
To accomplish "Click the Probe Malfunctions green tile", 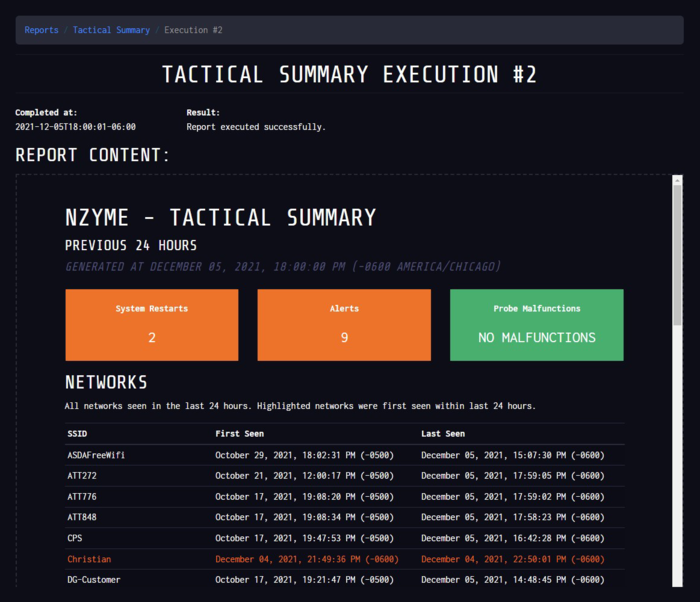I will 536,325.
